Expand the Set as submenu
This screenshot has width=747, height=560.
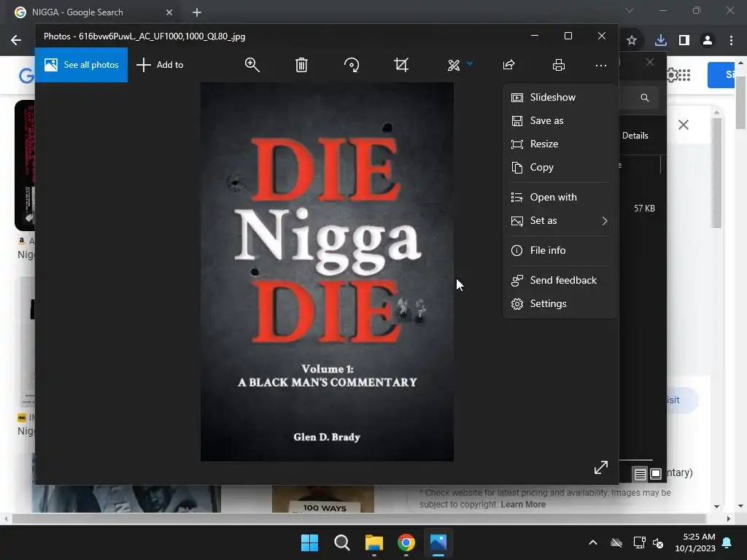point(560,220)
